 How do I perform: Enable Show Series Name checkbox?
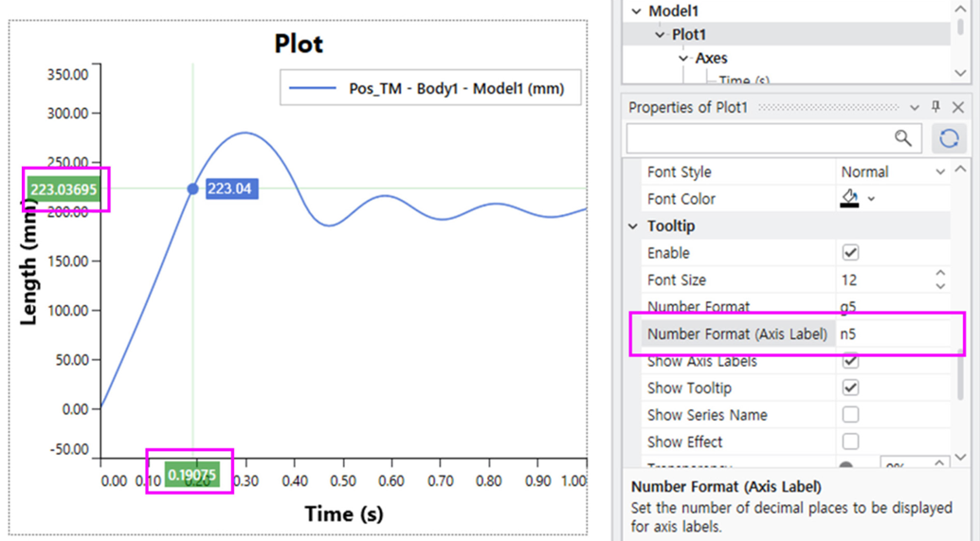click(850, 415)
